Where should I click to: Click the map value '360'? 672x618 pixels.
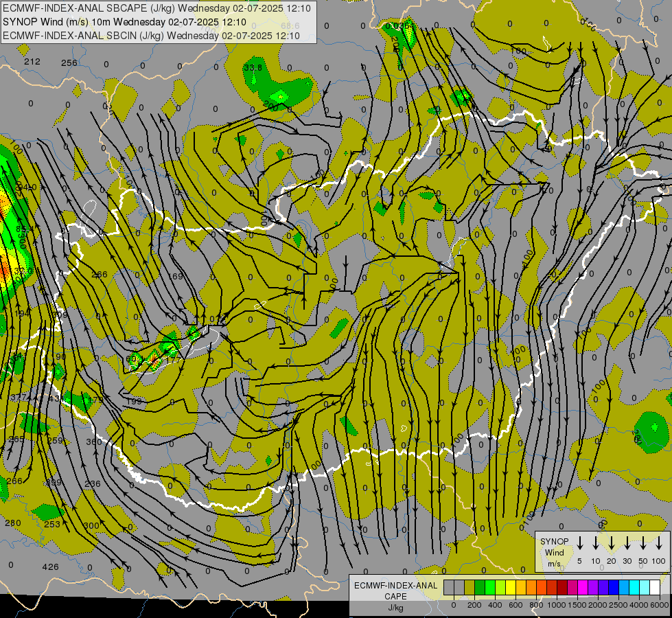94,442
